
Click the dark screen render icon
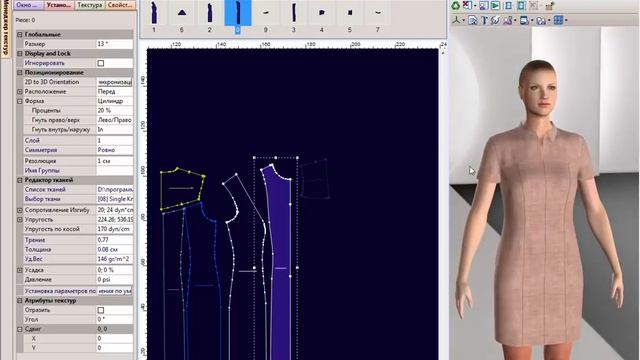pyautogui.click(x=524, y=20)
